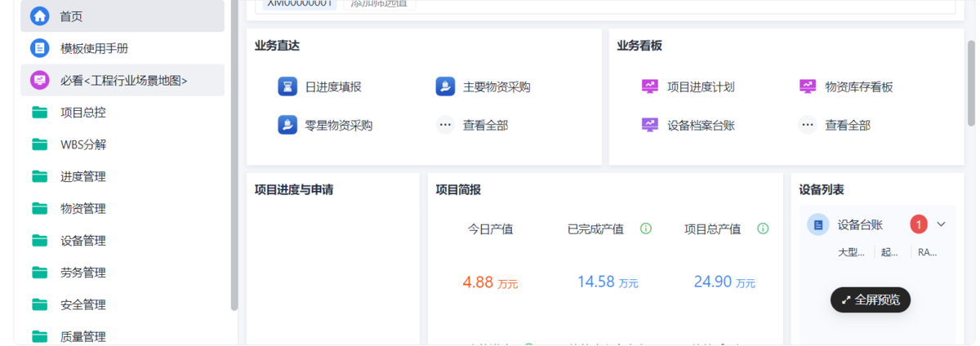Viewport: 980px width, 346px height.
Task: Expand the 劳务管理 folder
Action: (122, 273)
